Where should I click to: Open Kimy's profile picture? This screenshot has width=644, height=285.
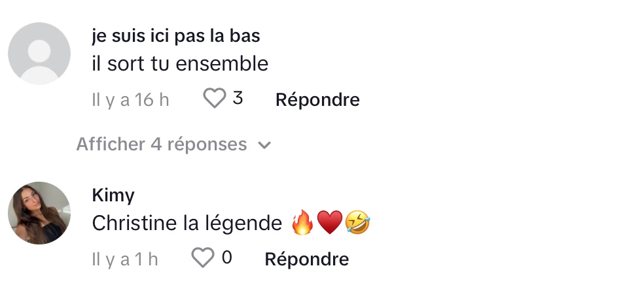[x=39, y=213]
